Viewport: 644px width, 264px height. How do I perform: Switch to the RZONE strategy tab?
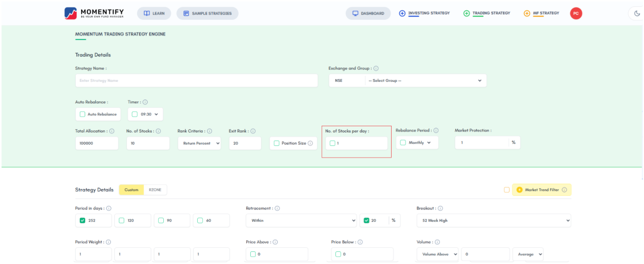pyautogui.click(x=155, y=190)
